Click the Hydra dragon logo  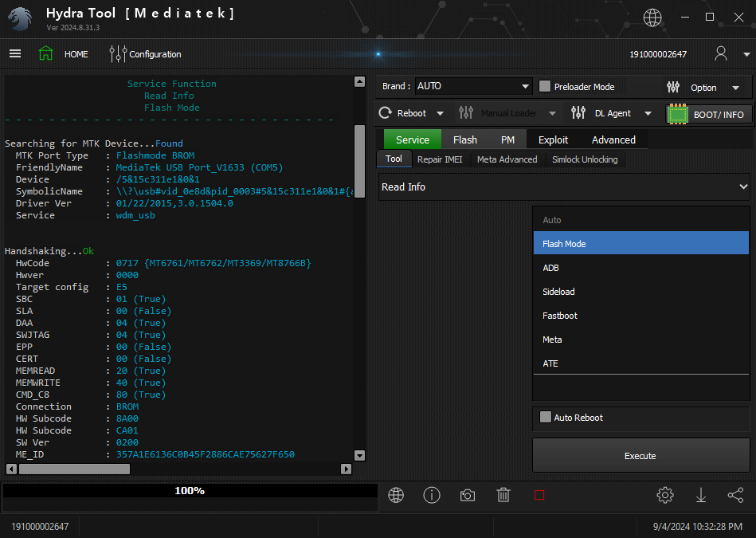coord(20,19)
